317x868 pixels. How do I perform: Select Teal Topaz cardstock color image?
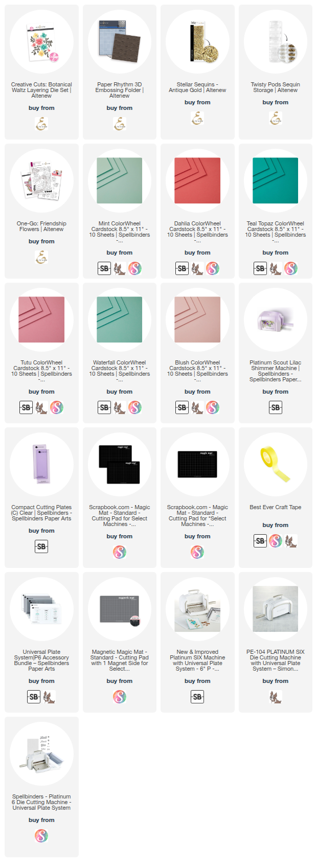[x=275, y=181]
